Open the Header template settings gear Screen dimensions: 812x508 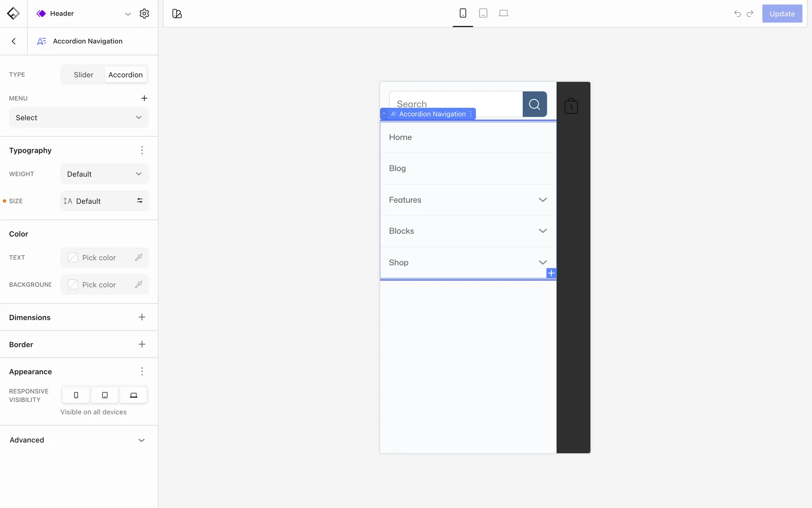click(x=144, y=14)
